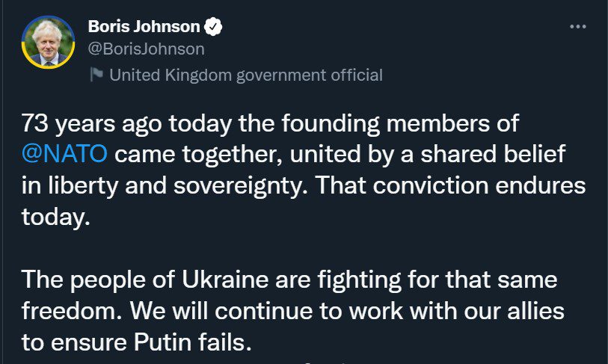
Task: Click the "We will continue" phrase
Action: click(221, 311)
